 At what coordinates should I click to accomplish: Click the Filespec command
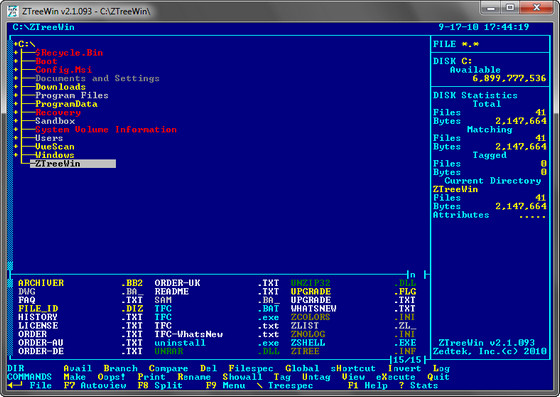[251, 368]
